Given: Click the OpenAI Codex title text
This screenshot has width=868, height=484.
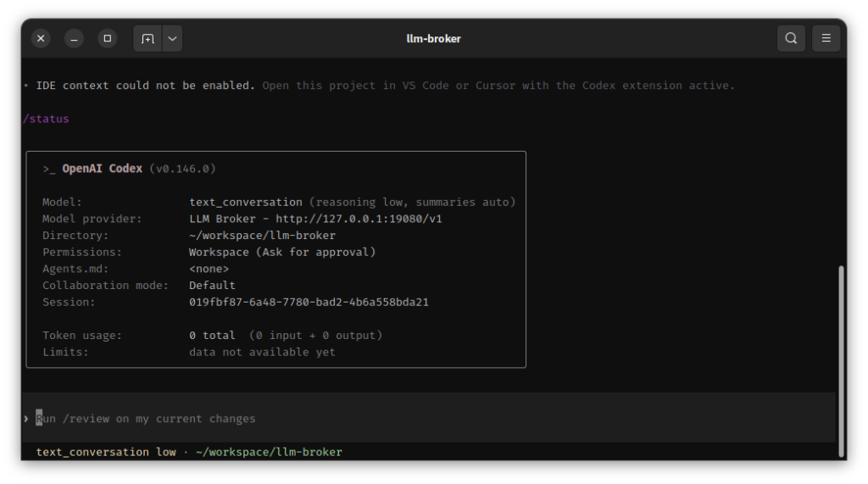Looking at the screenshot, I should click(x=102, y=169).
